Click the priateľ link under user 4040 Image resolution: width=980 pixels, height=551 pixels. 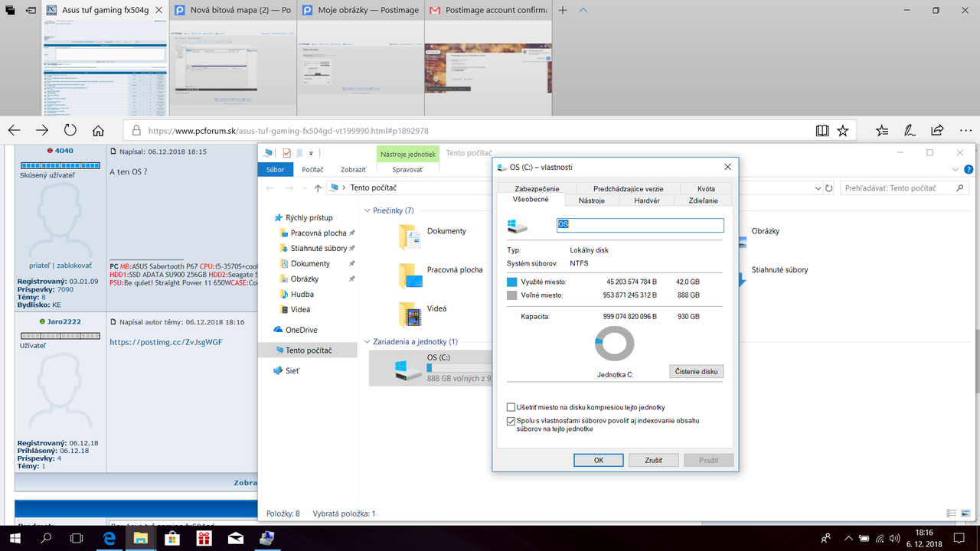click(38, 266)
